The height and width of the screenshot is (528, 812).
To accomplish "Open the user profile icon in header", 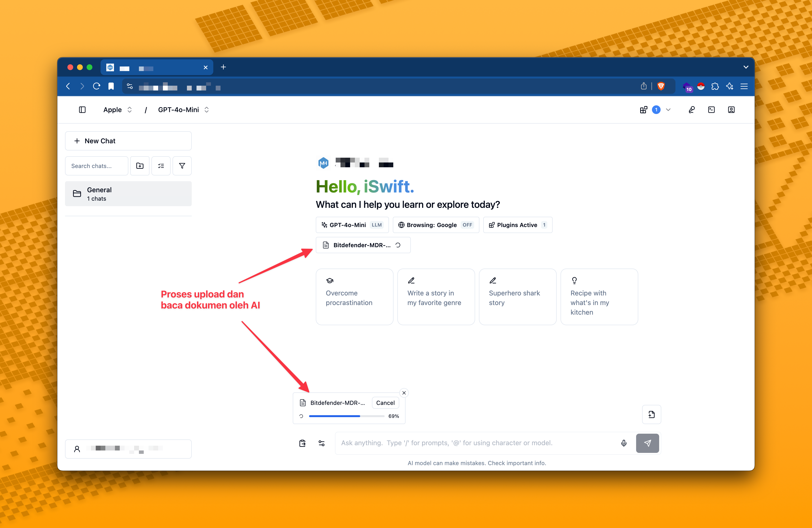I will [731, 109].
